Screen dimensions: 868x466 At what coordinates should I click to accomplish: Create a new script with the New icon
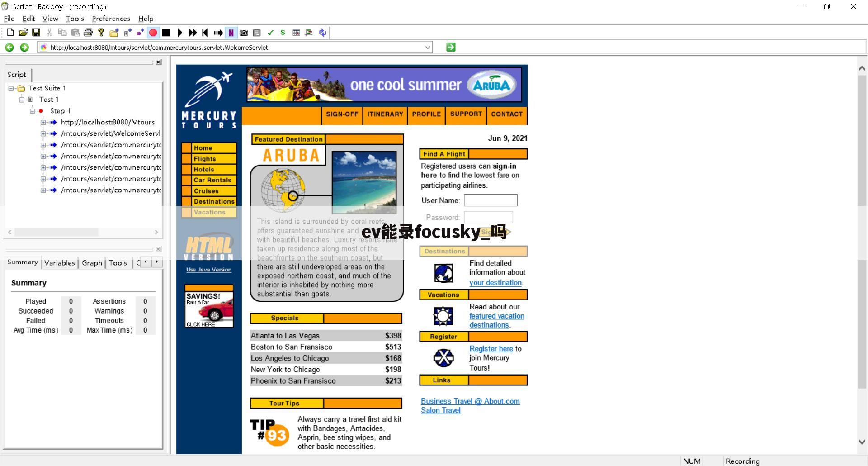click(10, 33)
